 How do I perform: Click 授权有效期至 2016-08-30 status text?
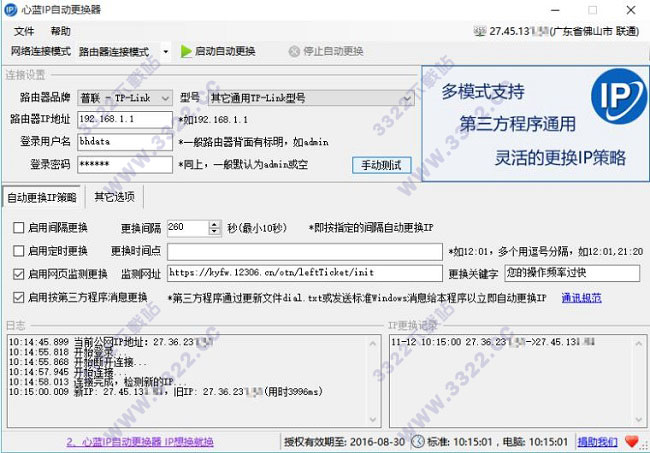pos(344,442)
